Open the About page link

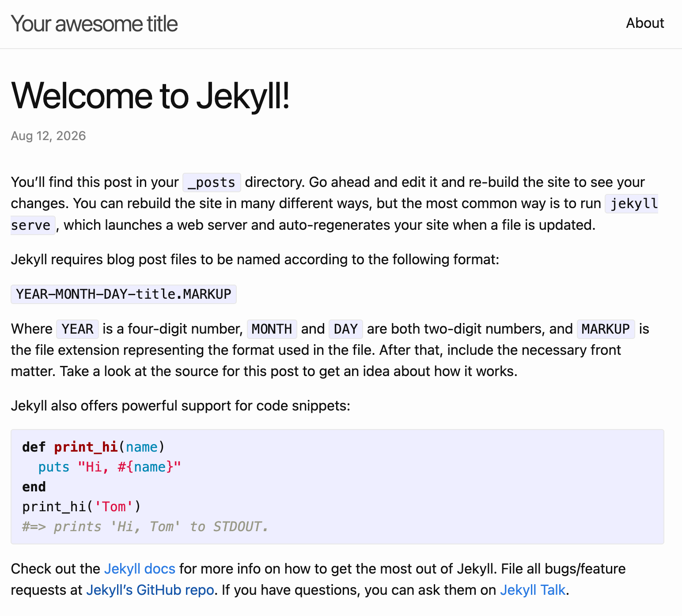[x=645, y=23]
